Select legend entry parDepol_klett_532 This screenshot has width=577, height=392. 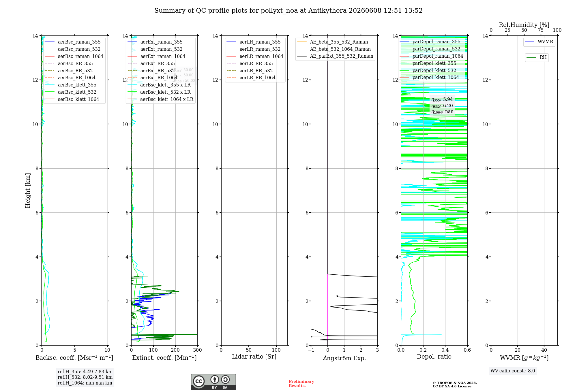click(428, 71)
